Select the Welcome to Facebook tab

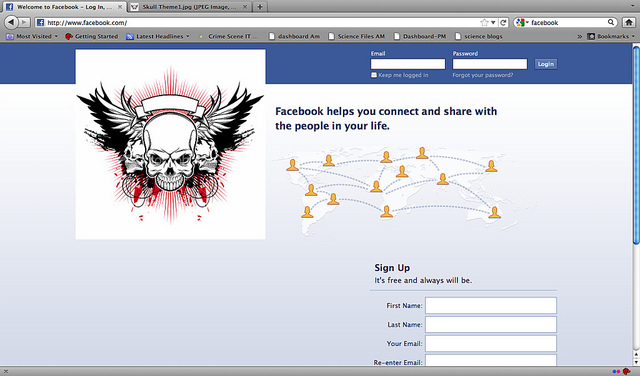click(64, 7)
